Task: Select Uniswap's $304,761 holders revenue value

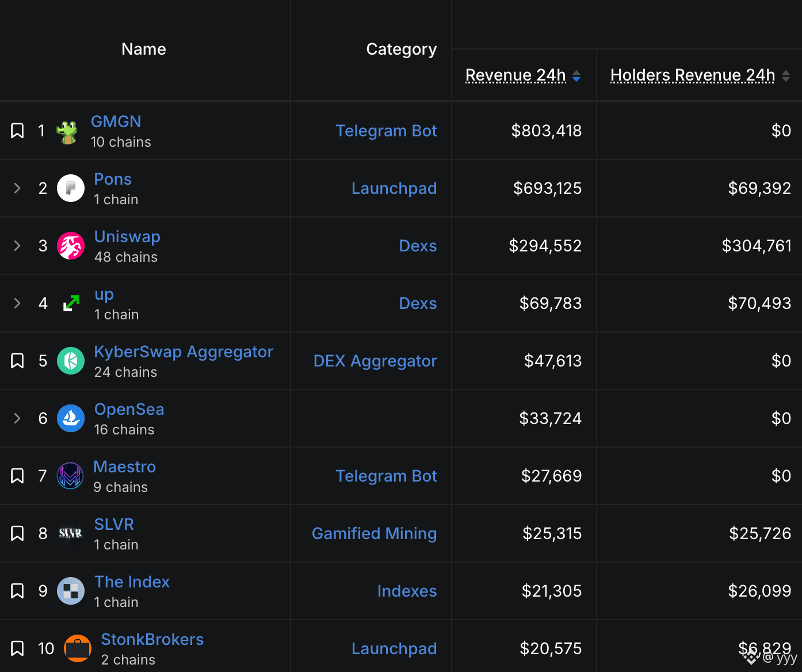Action: point(757,246)
